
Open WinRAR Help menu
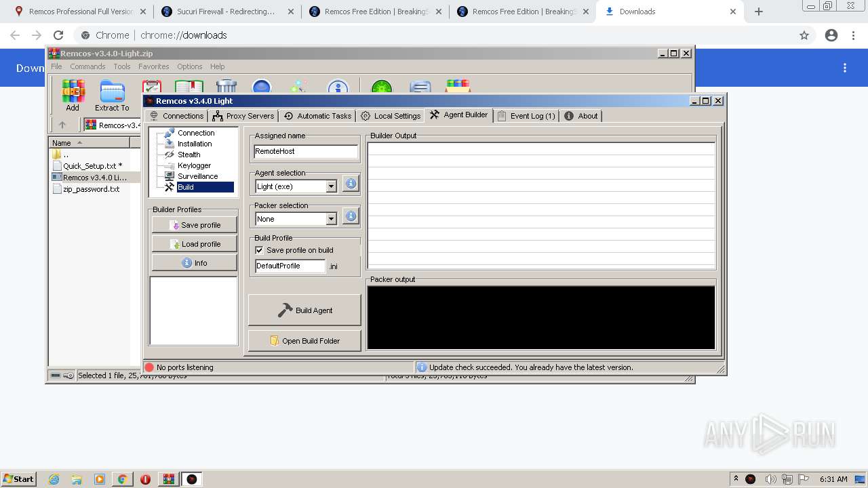[x=217, y=66]
